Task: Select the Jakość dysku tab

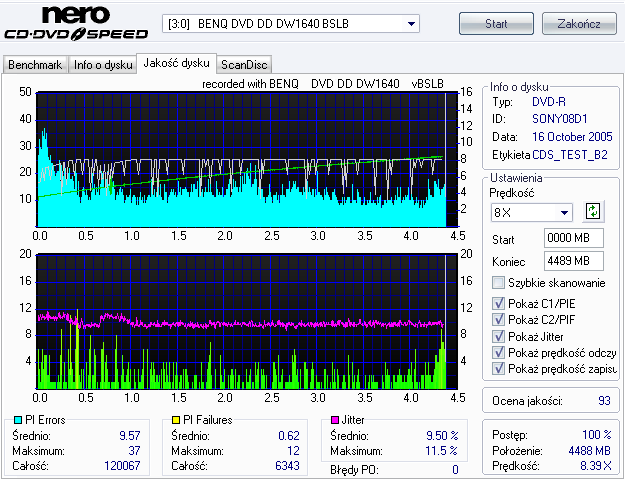Action: pyautogui.click(x=176, y=63)
